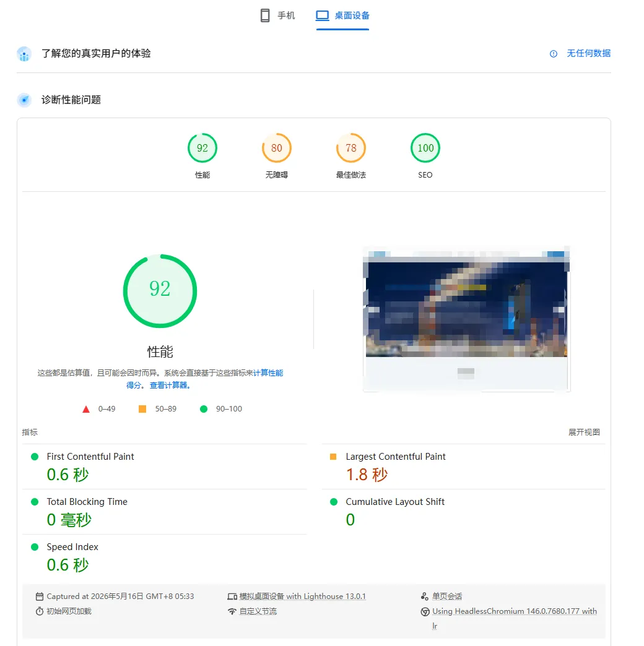The image size is (644, 646).
Task: Click the 50–89 legend text
Action: click(166, 409)
